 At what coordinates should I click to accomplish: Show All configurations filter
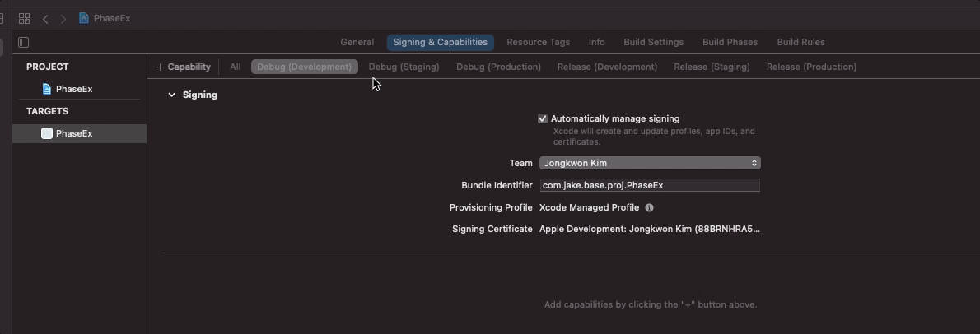tap(235, 67)
